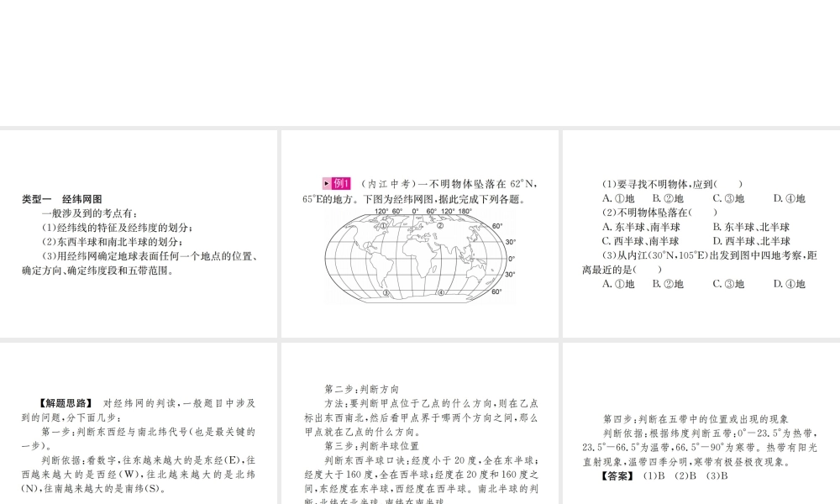This screenshot has height=504, width=840.
Task: Click the 【答案】 (1)B (2)B (3)B line
Action: pos(663,476)
